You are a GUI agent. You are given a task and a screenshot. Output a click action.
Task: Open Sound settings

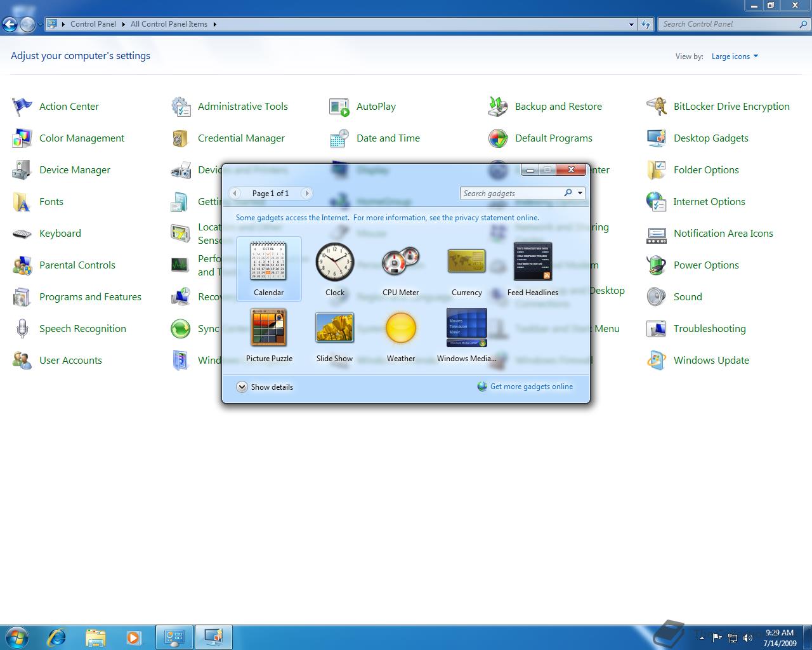coord(674,297)
